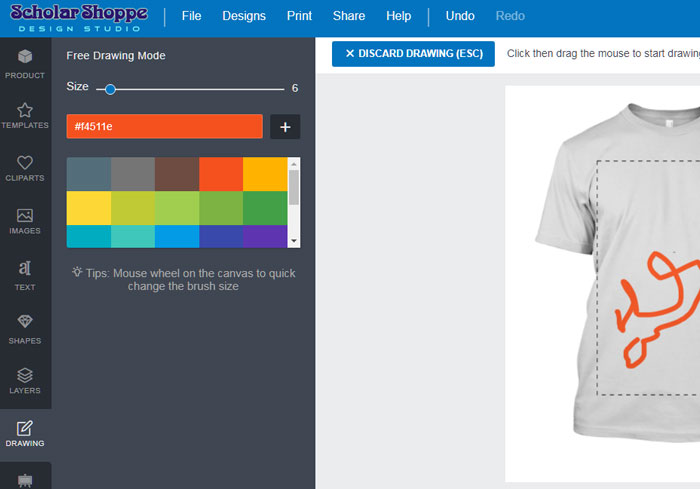Viewport: 700px width, 489px height.
Task: Click the Scholar Shoppe logo
Action: click(79, 18)
